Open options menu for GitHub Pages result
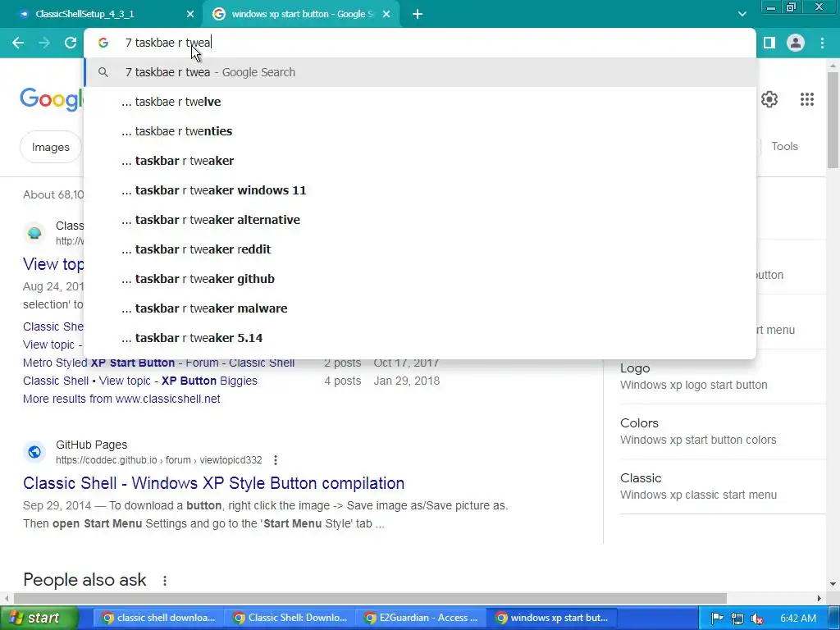The image size is (840, 630). (276, 459)
